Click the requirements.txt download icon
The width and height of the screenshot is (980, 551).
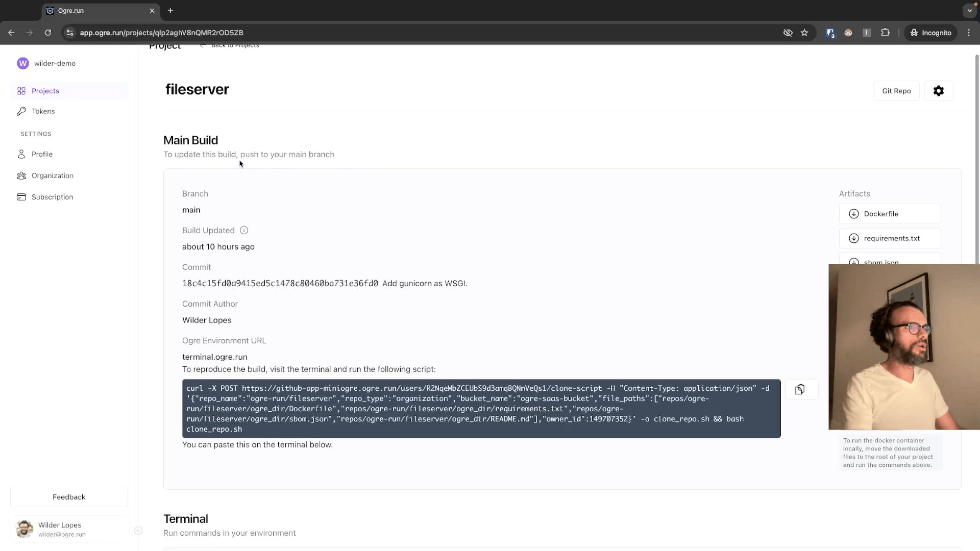point(853,238)
